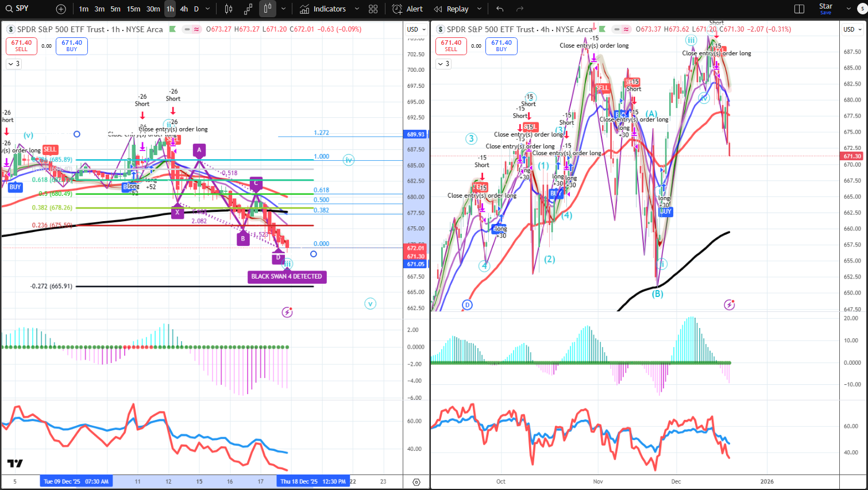Click the green market status flag on 4h chart
868x490 pixels.
click(602, 29)
